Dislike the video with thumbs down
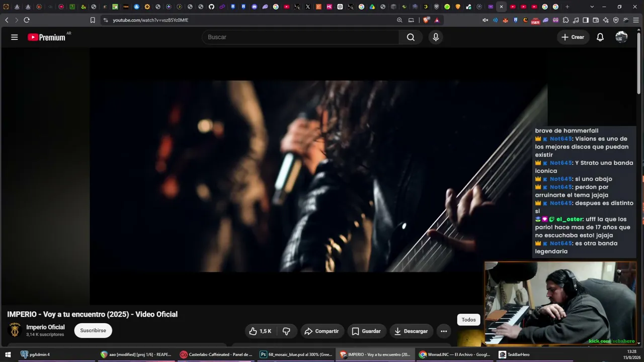644x362 pixels. click(x=286, y=331)
